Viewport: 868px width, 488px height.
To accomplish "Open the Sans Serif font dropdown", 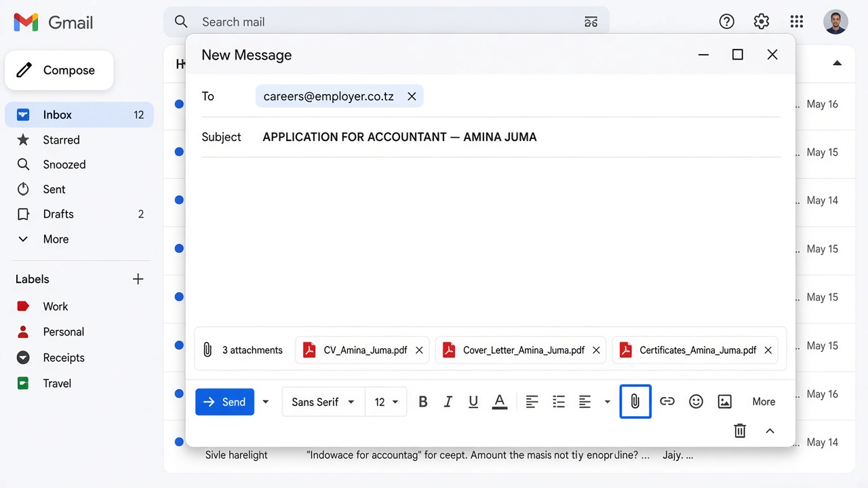I will point(323,402).
